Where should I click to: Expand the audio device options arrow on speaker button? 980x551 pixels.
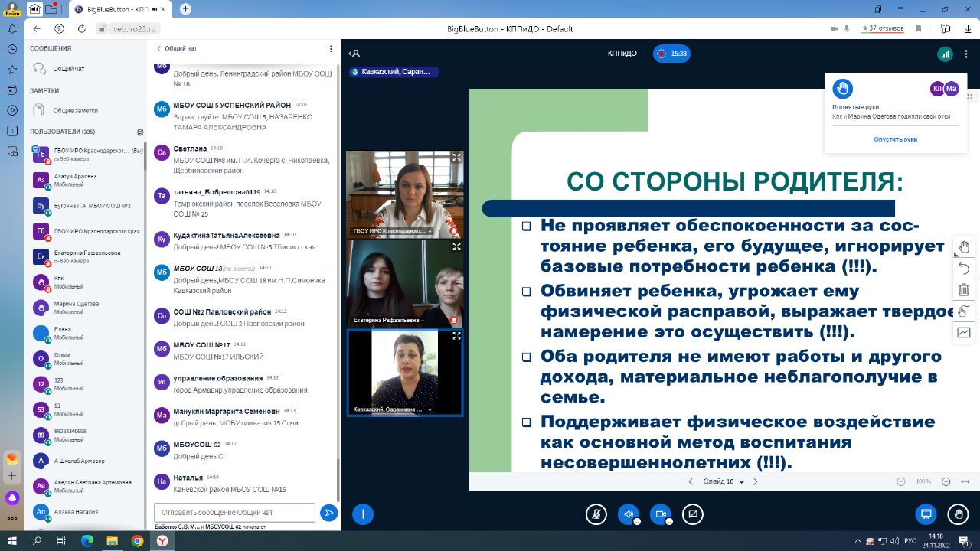637,522
